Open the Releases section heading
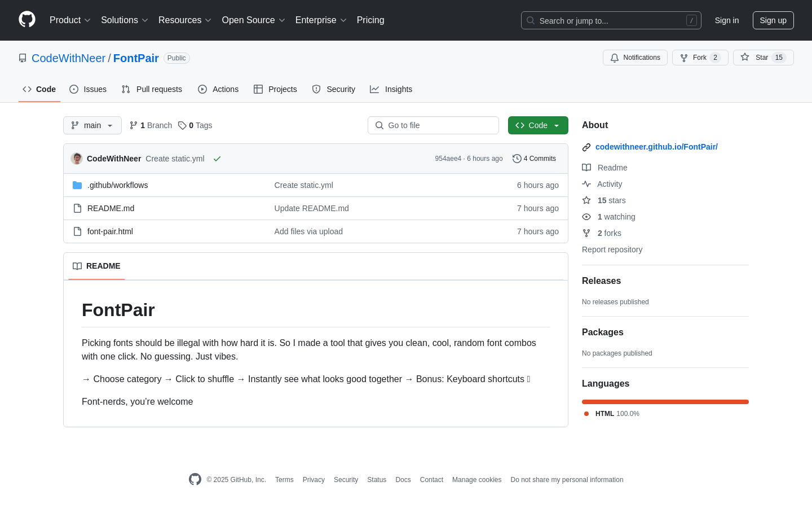The height and width of the screenshot is (508, 812). [601, 281]
